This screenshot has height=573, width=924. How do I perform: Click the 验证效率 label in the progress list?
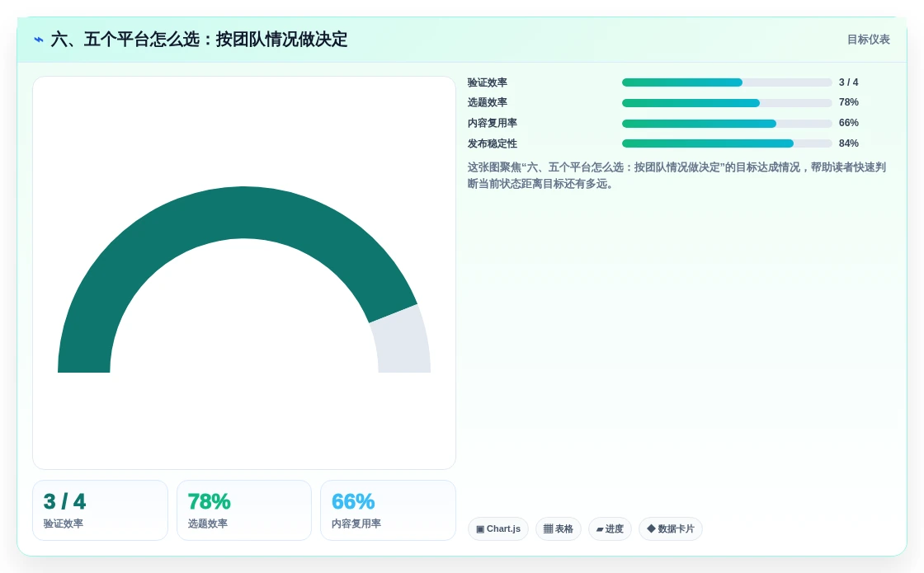tap(488, 82)
